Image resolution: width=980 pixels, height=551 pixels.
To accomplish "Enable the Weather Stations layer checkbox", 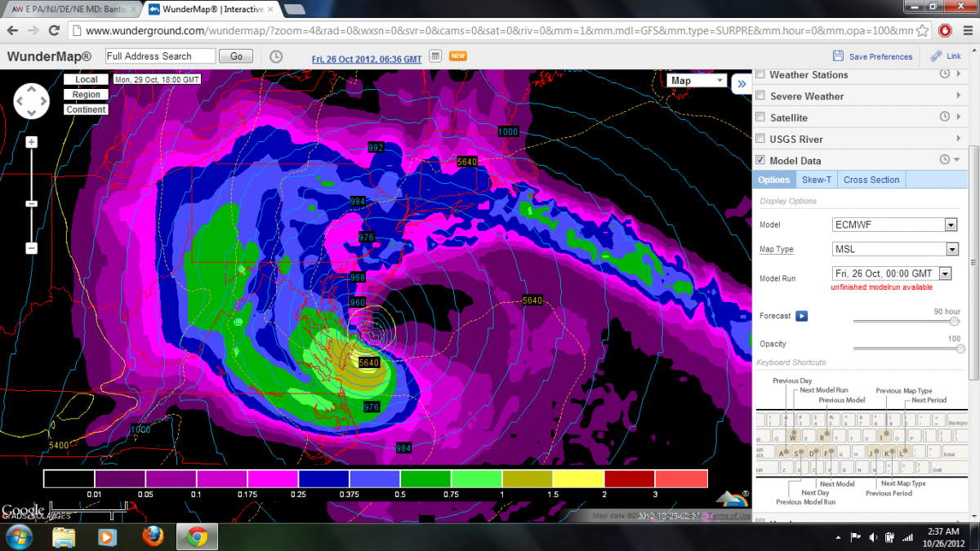I will [x=760, y=74].
